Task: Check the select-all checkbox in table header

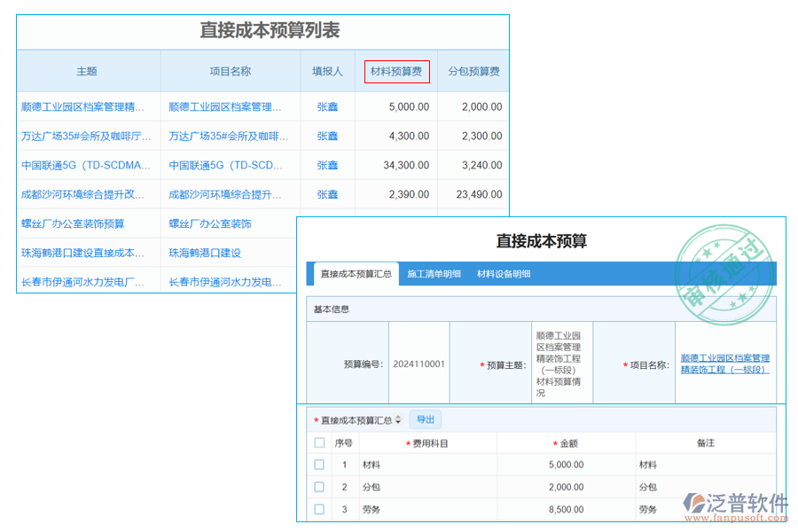Action: 319,442
